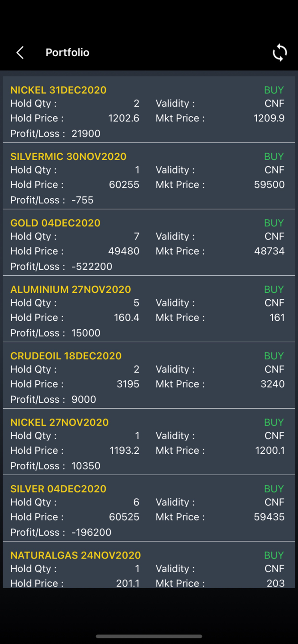Viewport: 298px width, 644px height.
Task: Tap the back arrow to leave Portfolio
Action: click(19, 52)
